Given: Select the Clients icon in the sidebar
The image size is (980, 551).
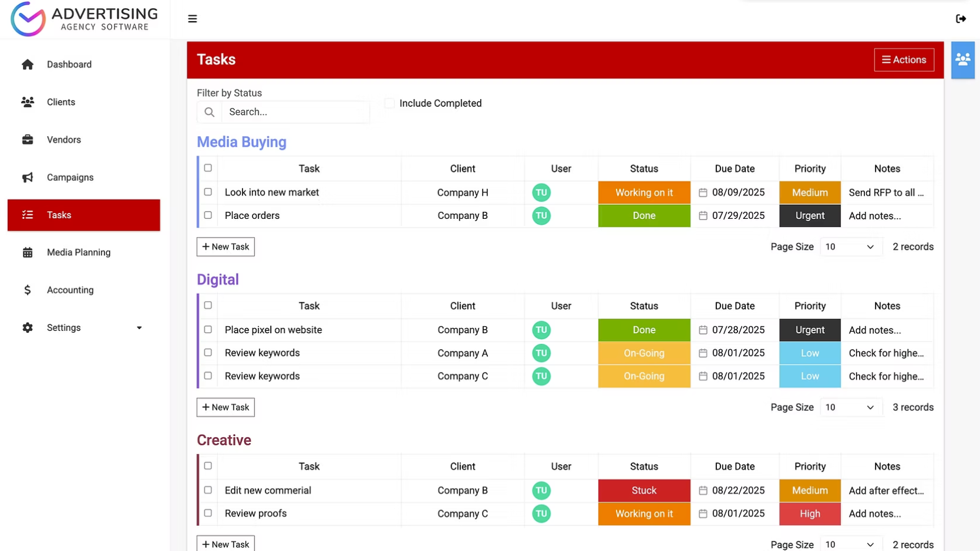Looking at the screenshot, I should [28, 102].
